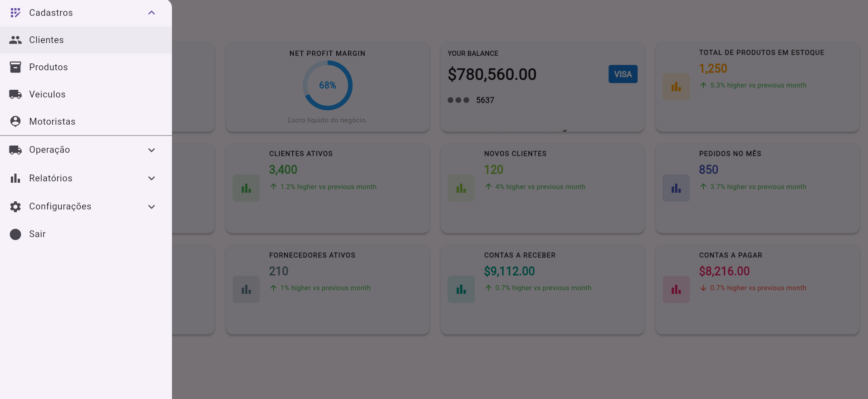Click the Motoristas person icon
The image size is (868, 399).
click(15, 122)
